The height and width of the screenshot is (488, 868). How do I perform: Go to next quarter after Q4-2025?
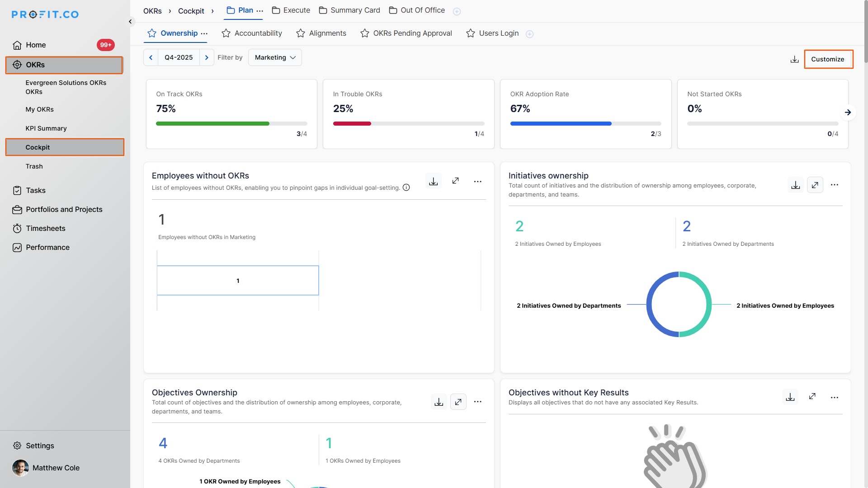click(207, 57)
